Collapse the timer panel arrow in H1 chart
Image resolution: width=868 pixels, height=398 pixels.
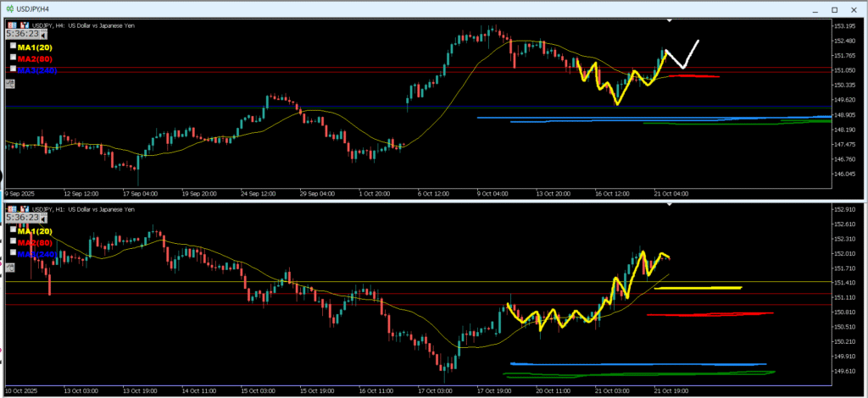[x=42, y=218]
